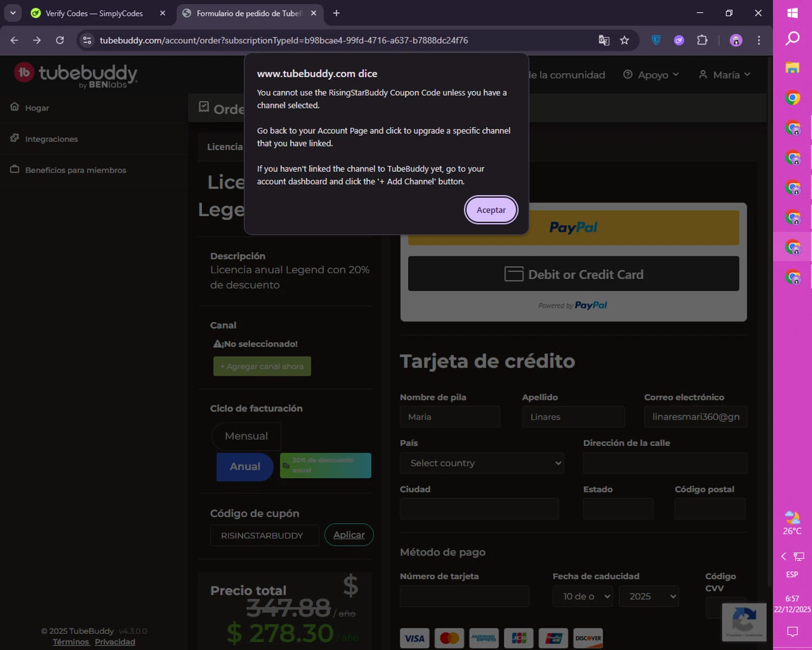Open the Windows Start menu
Screen dimensions: 812x650
(793, 13)
